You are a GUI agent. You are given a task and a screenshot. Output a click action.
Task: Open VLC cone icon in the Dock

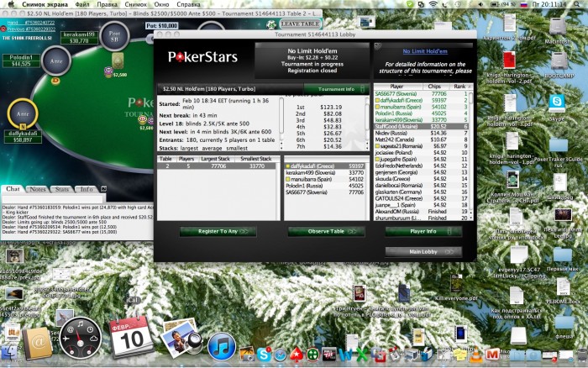point(476,355)
